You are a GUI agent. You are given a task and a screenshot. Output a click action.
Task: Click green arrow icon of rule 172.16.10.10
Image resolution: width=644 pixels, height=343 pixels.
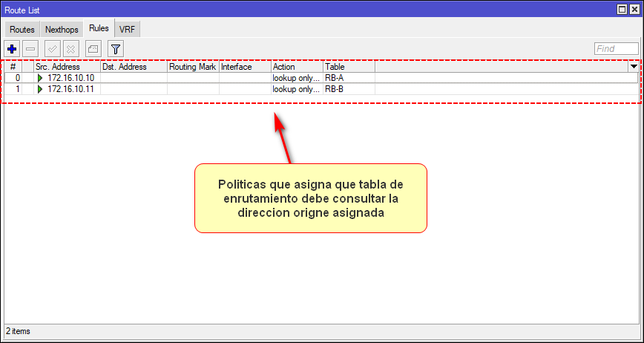[40, 78]
